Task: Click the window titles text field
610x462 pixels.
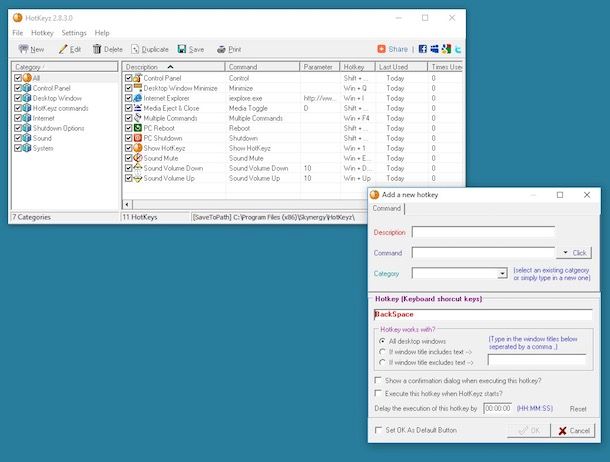Action: pos(537,359)
